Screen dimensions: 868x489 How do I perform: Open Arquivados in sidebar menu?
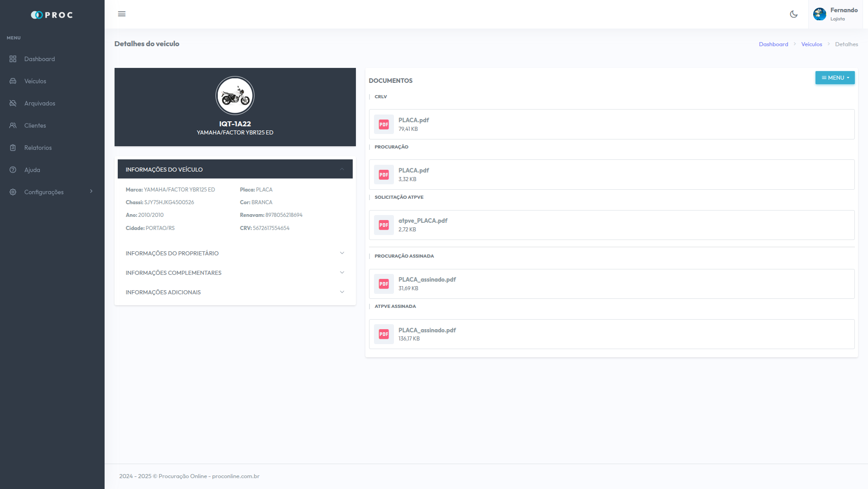(x=40, y=103)
